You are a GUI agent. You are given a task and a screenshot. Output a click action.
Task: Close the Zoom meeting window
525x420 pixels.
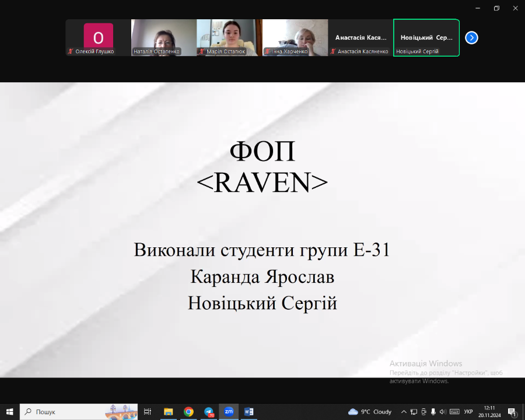tap(515, 8)
